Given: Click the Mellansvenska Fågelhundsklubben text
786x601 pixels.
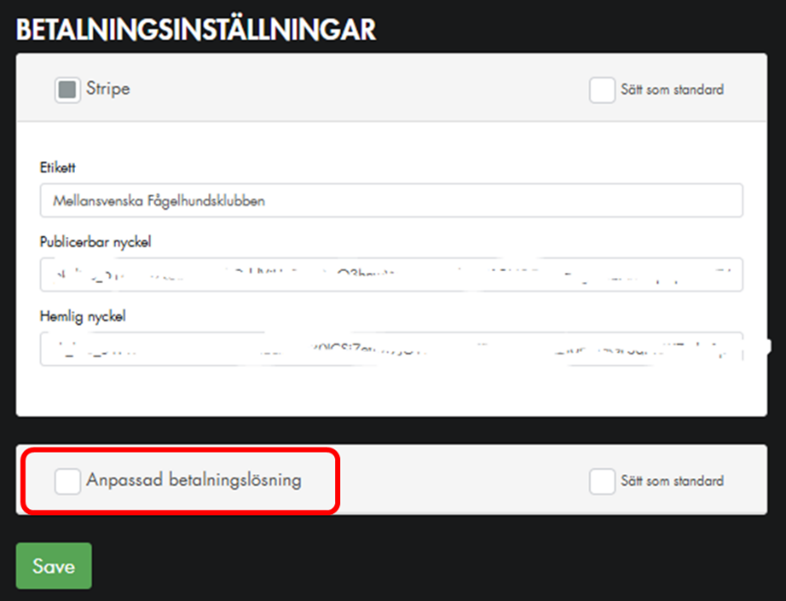Looking at the screenshot, I should 150,200.
